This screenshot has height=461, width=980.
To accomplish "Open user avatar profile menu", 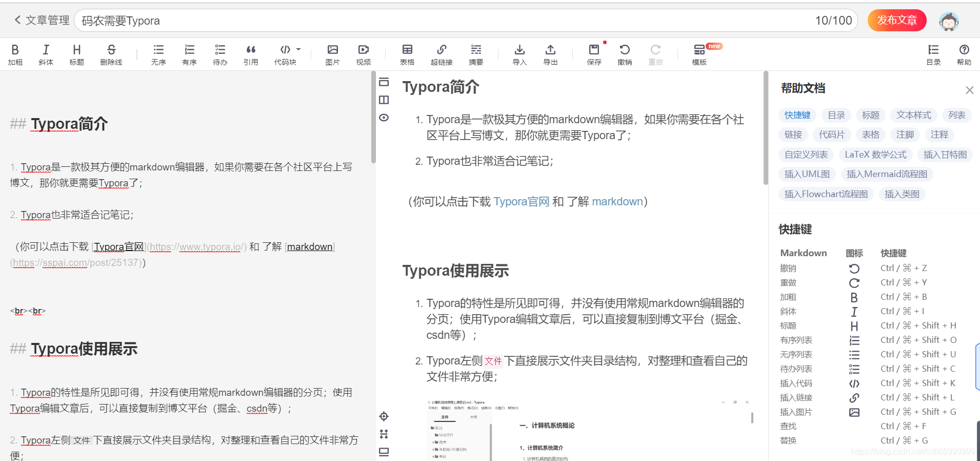I will (x=949, y=21).
